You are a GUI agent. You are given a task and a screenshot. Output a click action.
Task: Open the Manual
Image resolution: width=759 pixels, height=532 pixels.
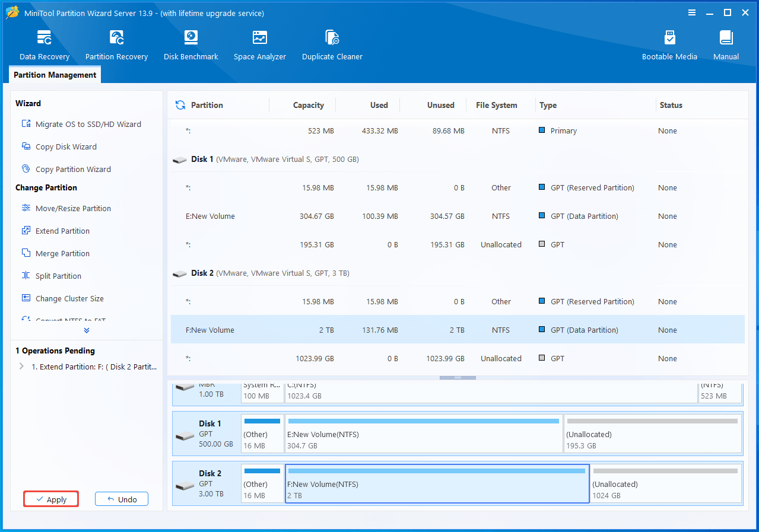click(x=726, y=45)
